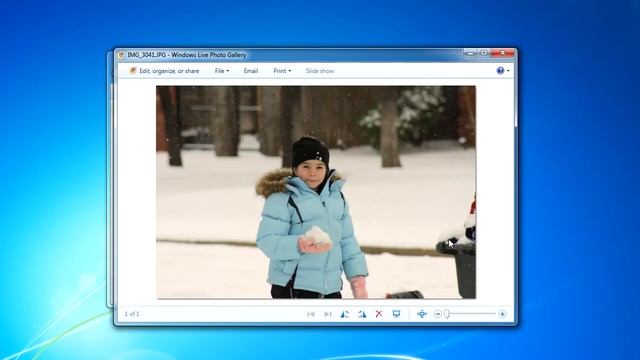Zoom out with the minus button
This screenshot has height=360, width=640.
click(438, 314)
